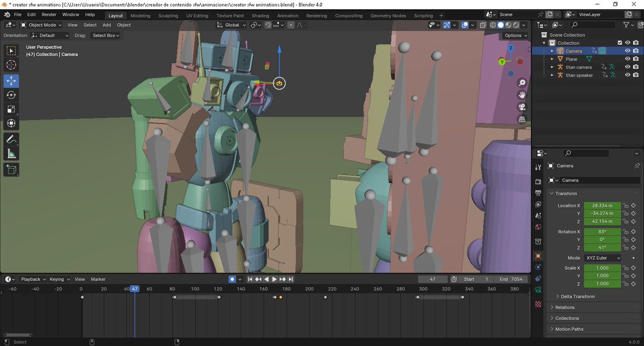Activate the Scale tool
This screenshot has height=346, width=644.
pos(11,109)
